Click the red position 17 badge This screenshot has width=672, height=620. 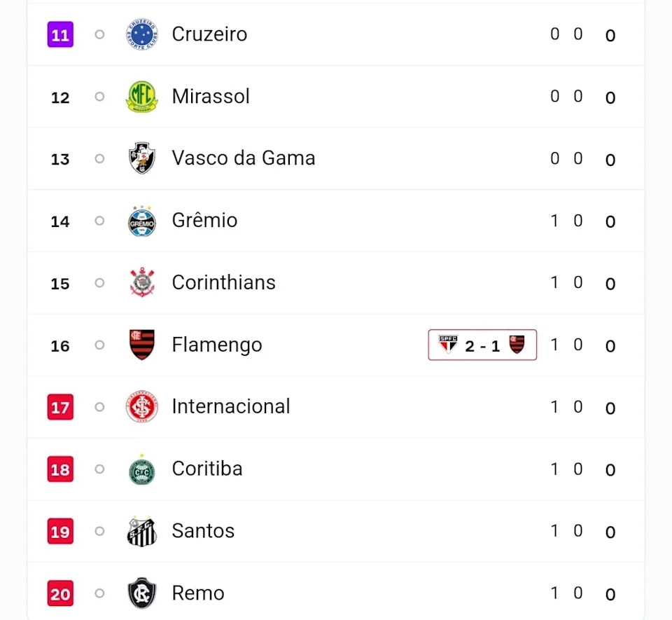(60, 407)
